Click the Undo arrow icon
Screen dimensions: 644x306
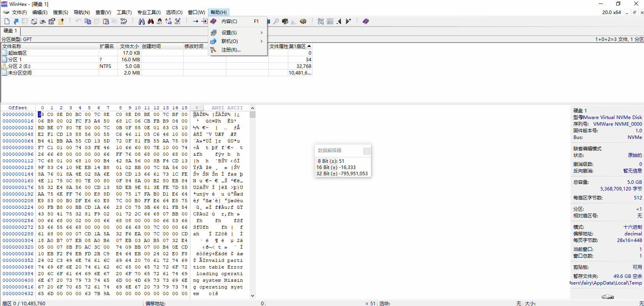tap(78, 21)
